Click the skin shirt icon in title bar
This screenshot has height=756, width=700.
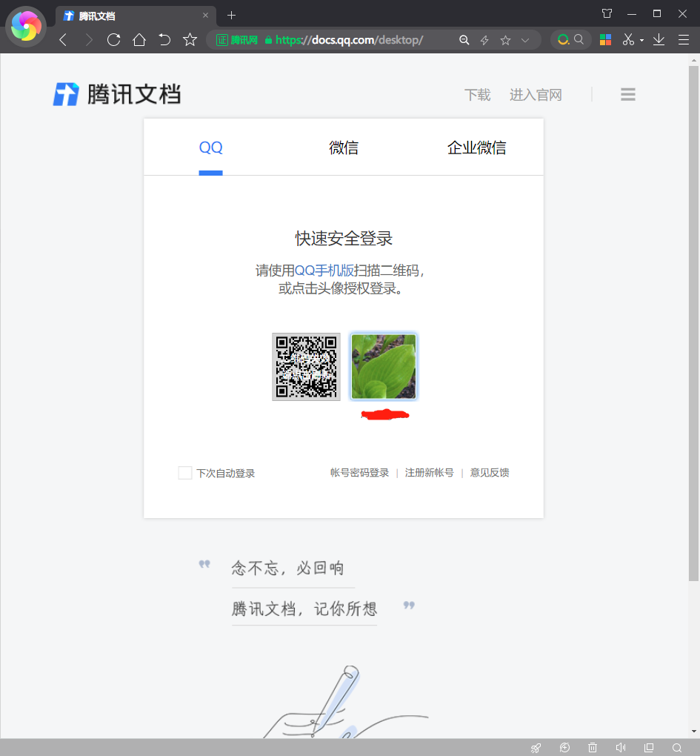click(x=607, y=13)
